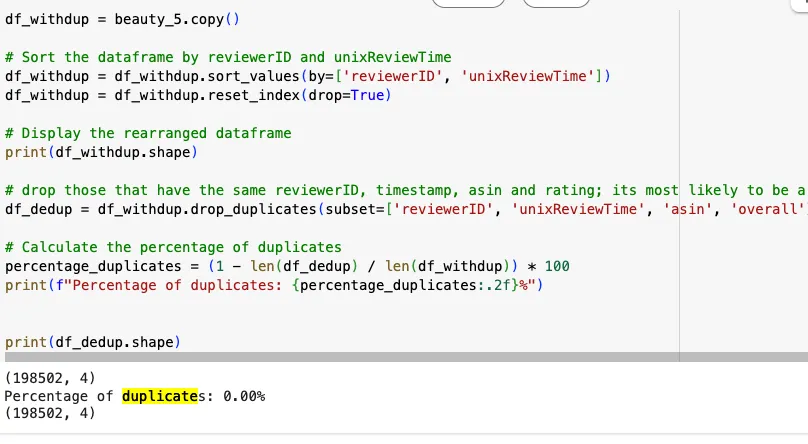
Task: Click the line 'print(df_dedup.shape)'
Action: (93, 343)
